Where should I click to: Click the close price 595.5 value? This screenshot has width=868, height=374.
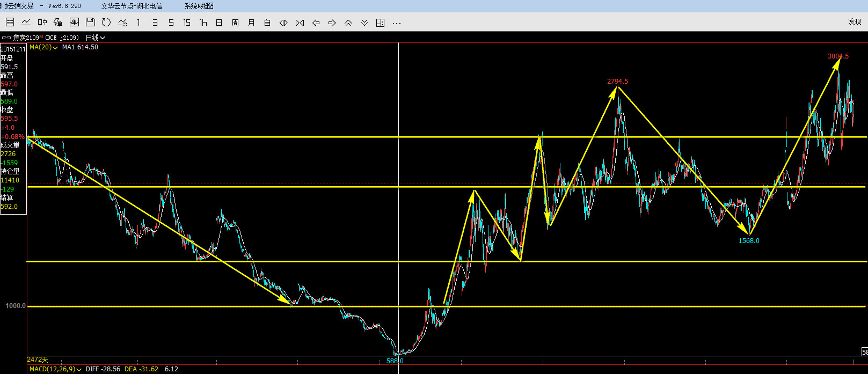point(9,119)
